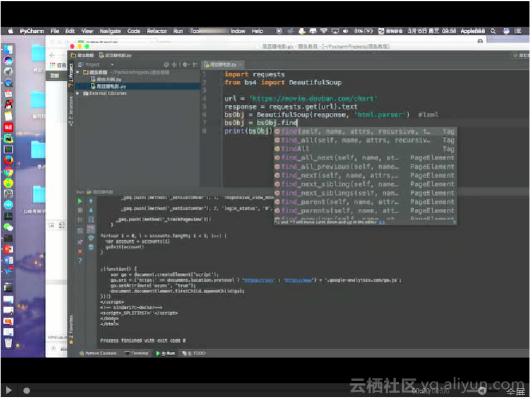
Task: Click Scroll from Source icon in Project toolbar
Action: (166, 65)
